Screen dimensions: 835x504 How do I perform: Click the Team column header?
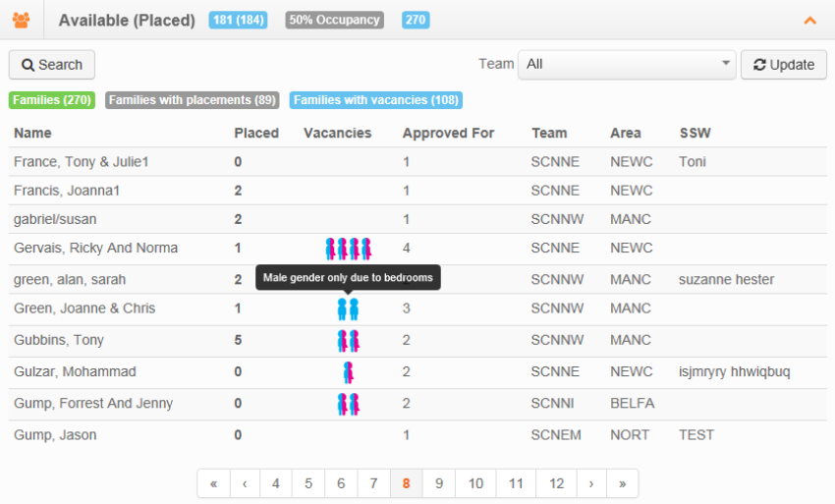pyautogui.click(x=549, y=134)
